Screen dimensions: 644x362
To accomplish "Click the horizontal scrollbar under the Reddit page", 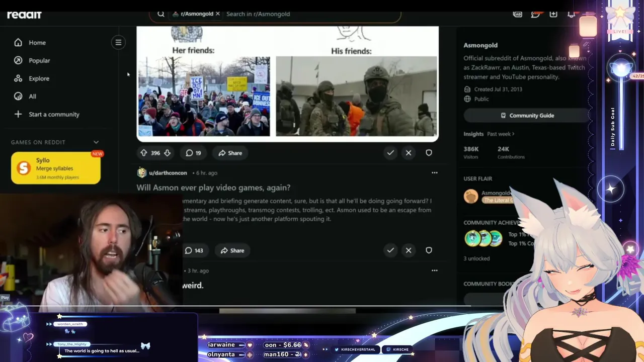I will point(287,311).
